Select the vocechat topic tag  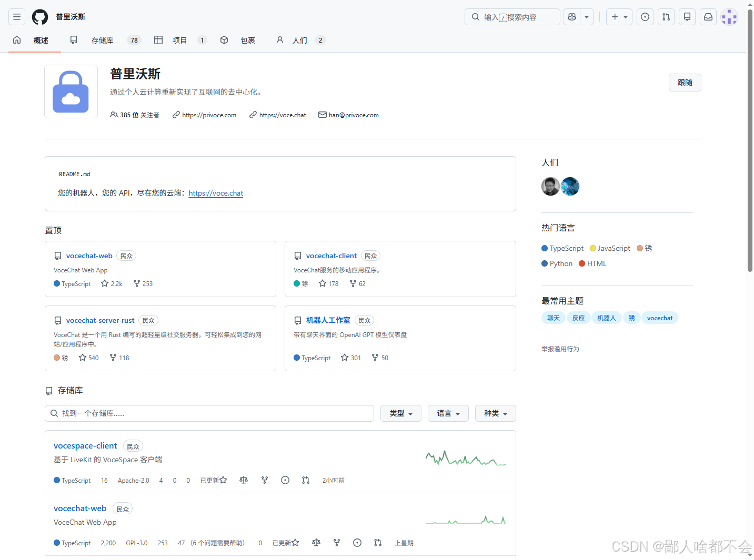click(660, 318)
